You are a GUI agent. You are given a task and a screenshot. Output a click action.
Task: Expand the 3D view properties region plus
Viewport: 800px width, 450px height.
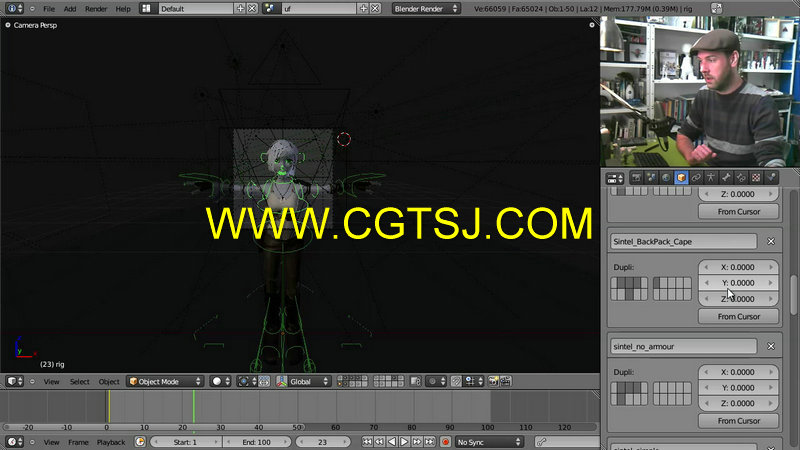click(592, 25)
